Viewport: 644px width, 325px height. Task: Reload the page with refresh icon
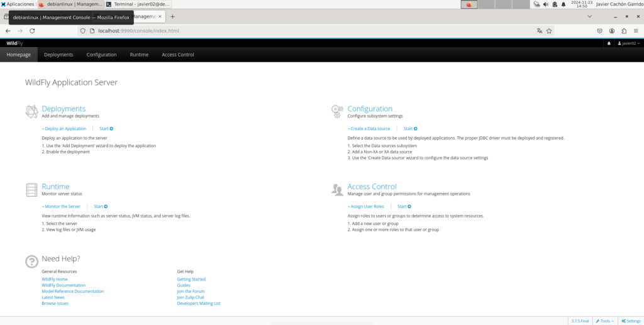pos(32,31)
